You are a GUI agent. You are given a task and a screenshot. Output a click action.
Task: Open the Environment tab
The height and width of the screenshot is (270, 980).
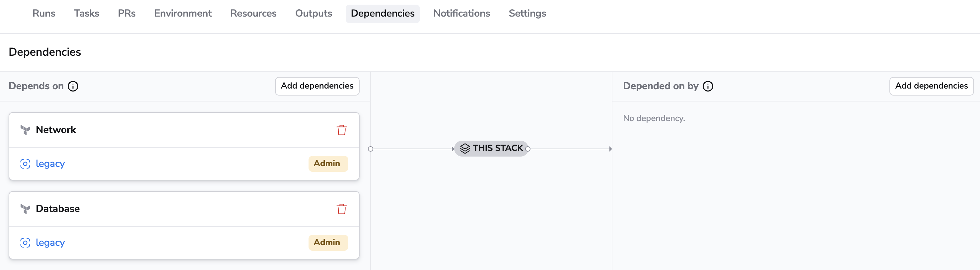point(182,13)
